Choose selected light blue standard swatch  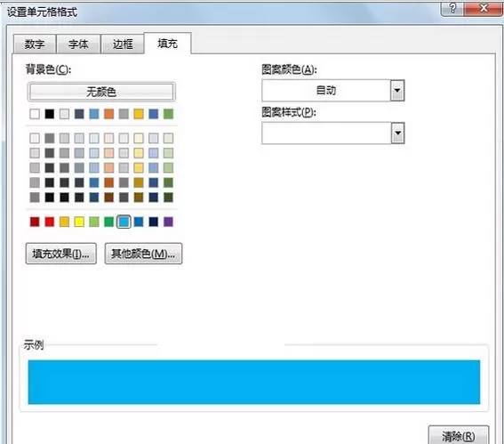[124, 222]
